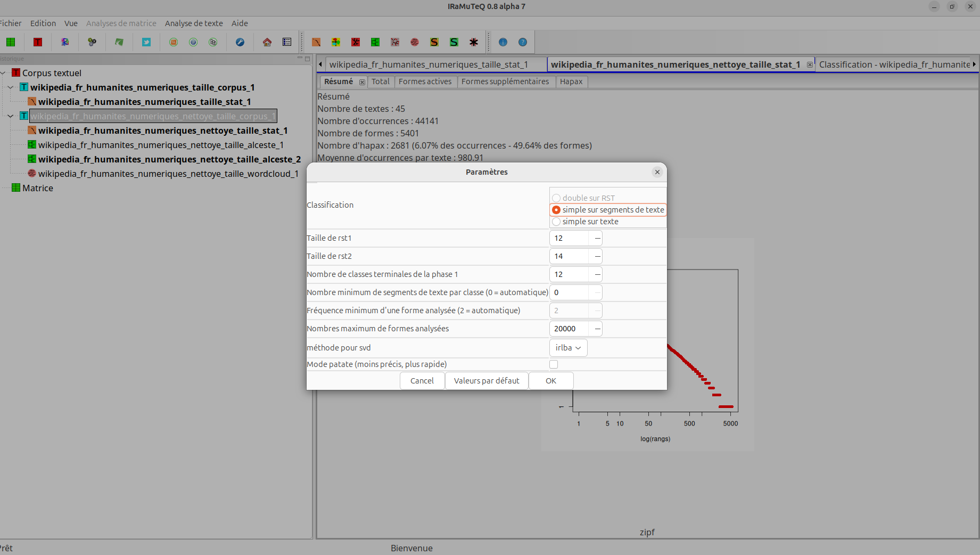Close the Paramètres dialog with X
This screenshot has width=980, height=555.
tap(657, 172)
